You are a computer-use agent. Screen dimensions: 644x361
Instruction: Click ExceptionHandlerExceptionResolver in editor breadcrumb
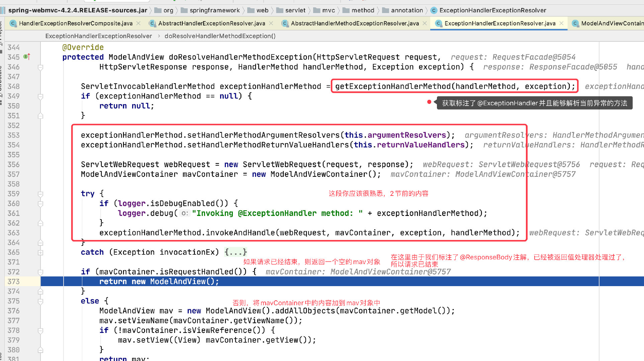(99, 36)
